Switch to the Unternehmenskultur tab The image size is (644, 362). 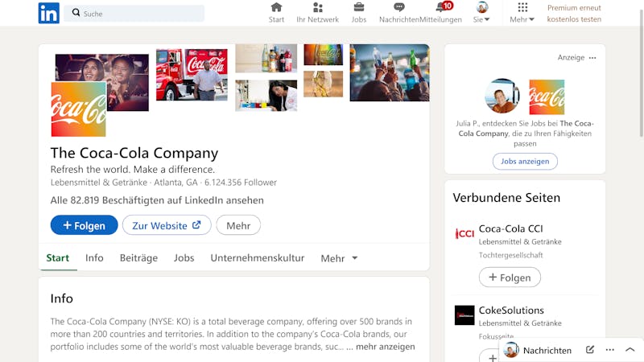coord(258,257)
